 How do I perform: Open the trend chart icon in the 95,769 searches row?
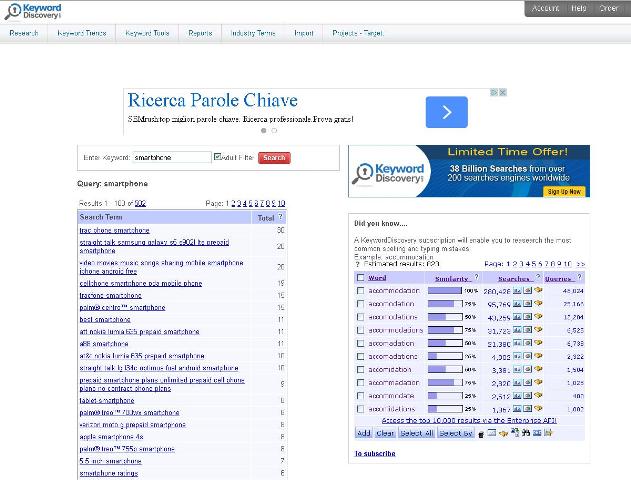517,303
